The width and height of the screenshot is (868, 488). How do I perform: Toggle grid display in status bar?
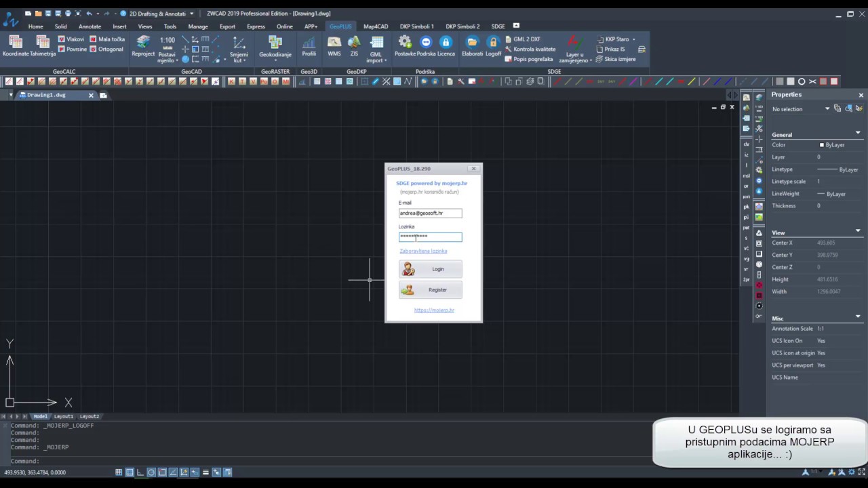[130, 472]
